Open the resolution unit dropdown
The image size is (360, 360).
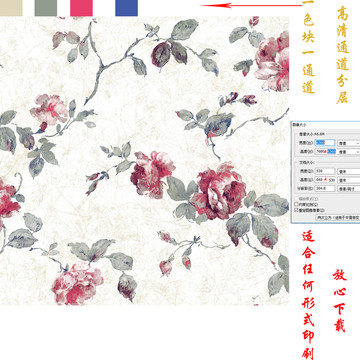(349, 188)
